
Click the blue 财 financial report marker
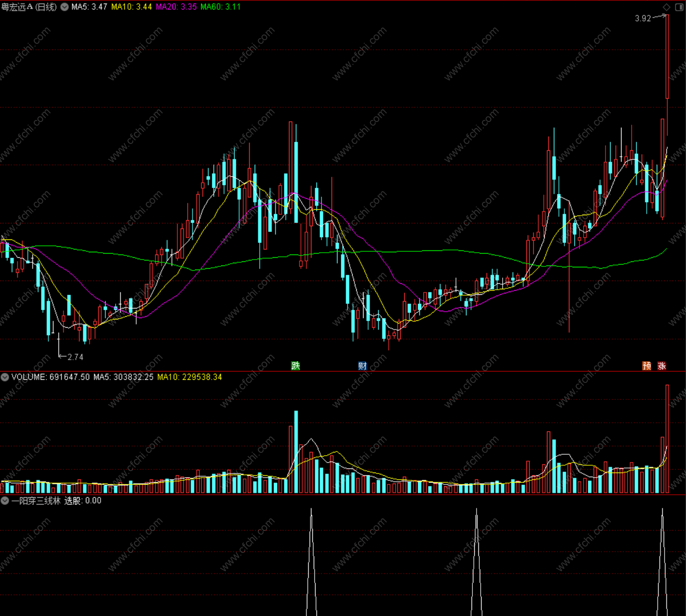pos(362,366)
